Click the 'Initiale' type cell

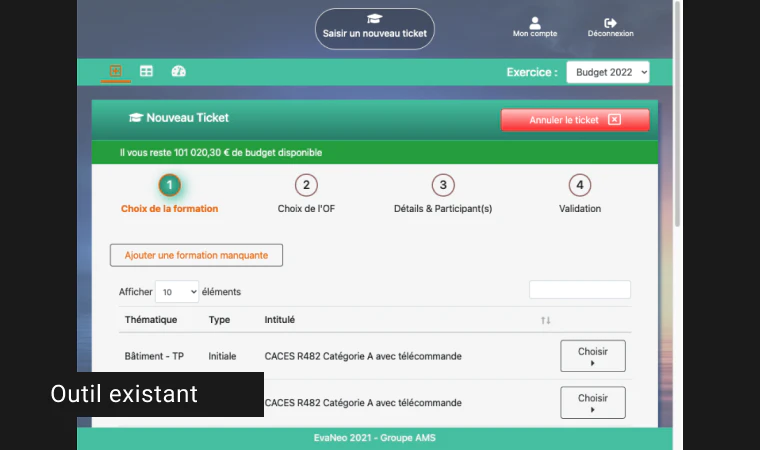point(222,356)
